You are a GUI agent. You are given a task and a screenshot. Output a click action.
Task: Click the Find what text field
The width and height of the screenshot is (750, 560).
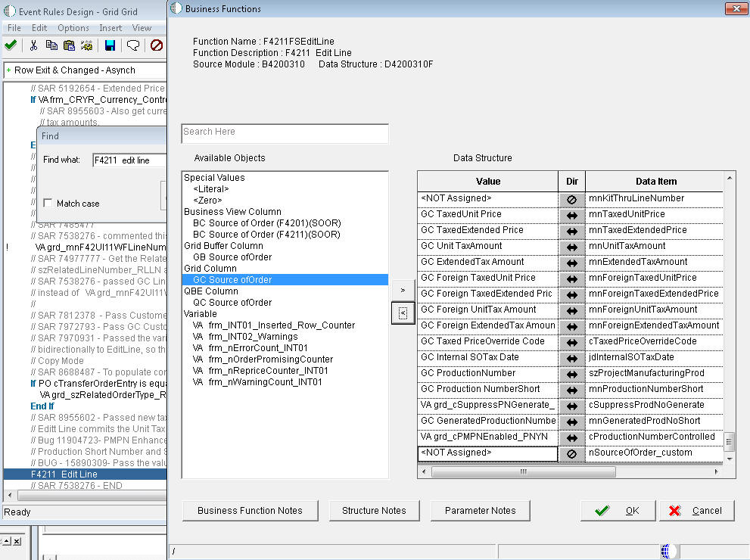(x=129, y=160)
